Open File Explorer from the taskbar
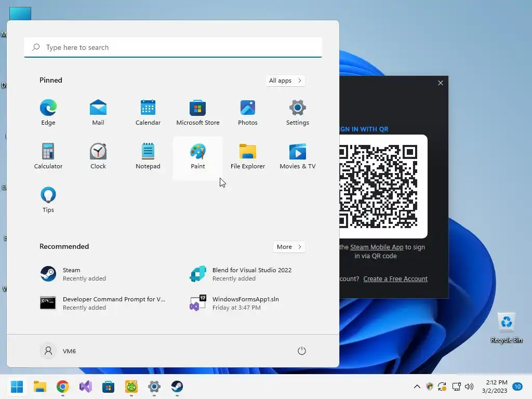Image resolution: width=532 pixels, height=399 pixels. 40,387
